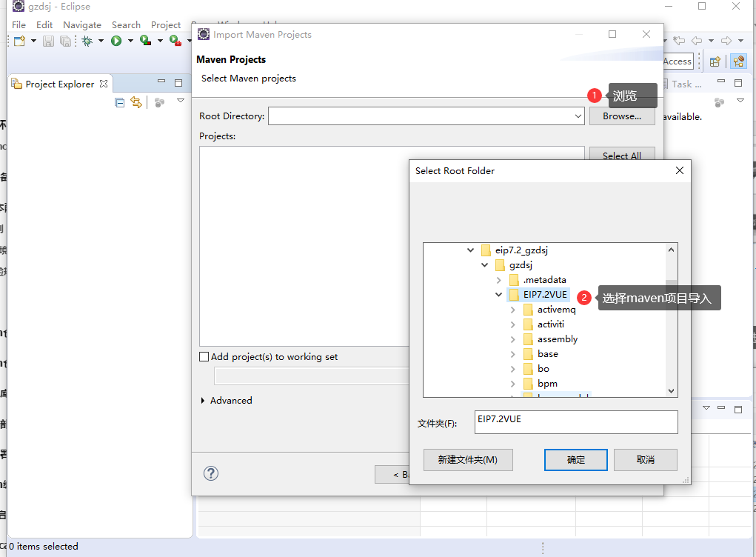
Task: Focus the 文件夹(F) text field
Action: [576, 422]
